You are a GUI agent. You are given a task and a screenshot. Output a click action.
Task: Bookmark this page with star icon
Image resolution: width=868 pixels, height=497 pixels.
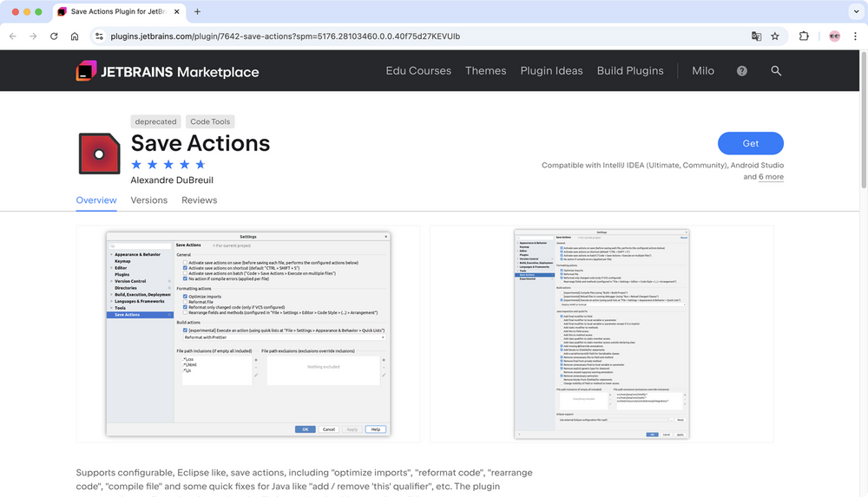tap(775, 36)
